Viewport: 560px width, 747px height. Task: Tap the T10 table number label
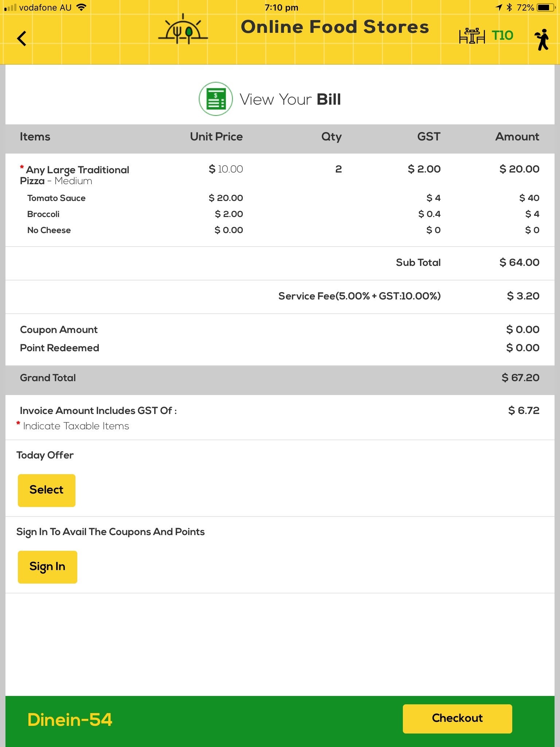[502, 36]
